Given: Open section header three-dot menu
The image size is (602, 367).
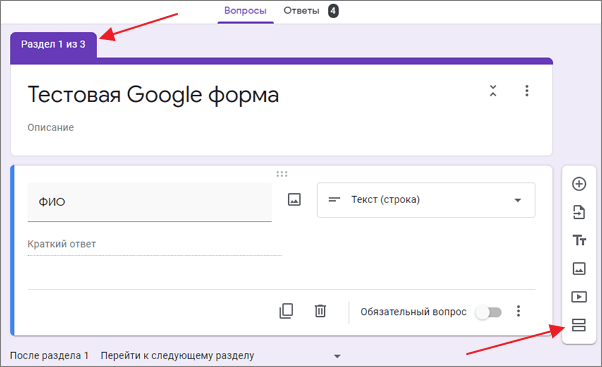Looking at the screenshot, I should point(527,91).
